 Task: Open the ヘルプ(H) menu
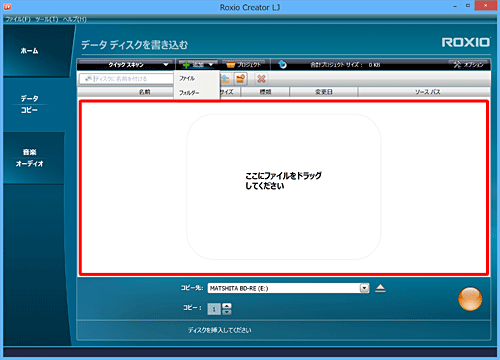(x=75, y=19)
